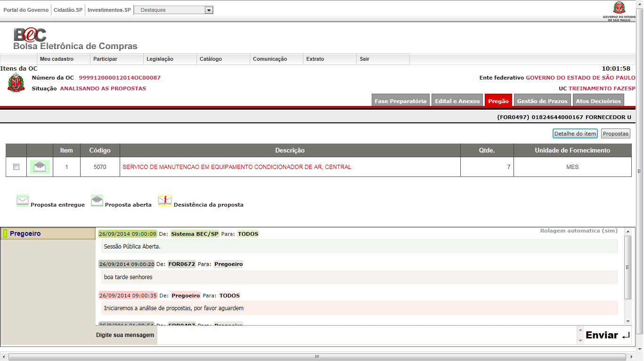
Task: Click the chat vertical scrollbar thumb
Action: coord(628,267)
